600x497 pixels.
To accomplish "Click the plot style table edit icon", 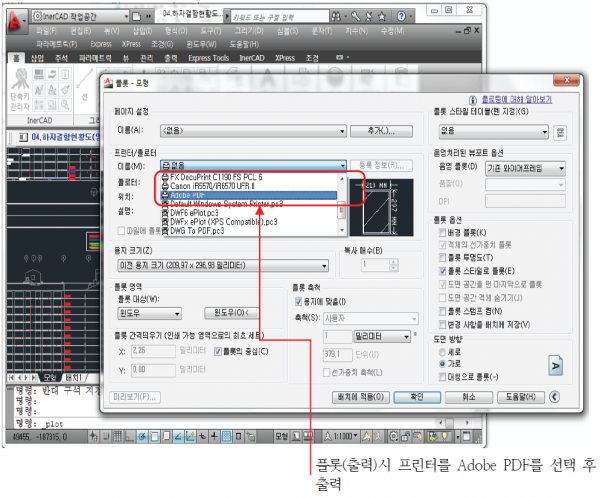I will coord(560,133).
